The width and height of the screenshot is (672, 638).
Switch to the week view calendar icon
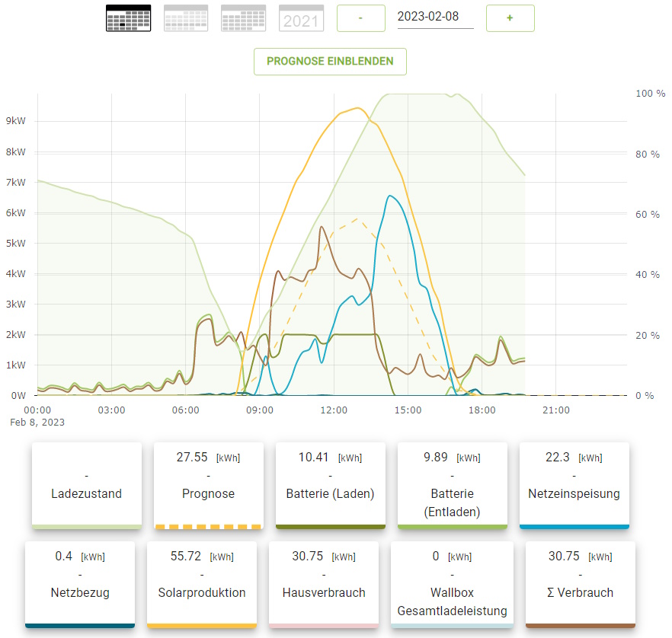[x=186, y=18]
